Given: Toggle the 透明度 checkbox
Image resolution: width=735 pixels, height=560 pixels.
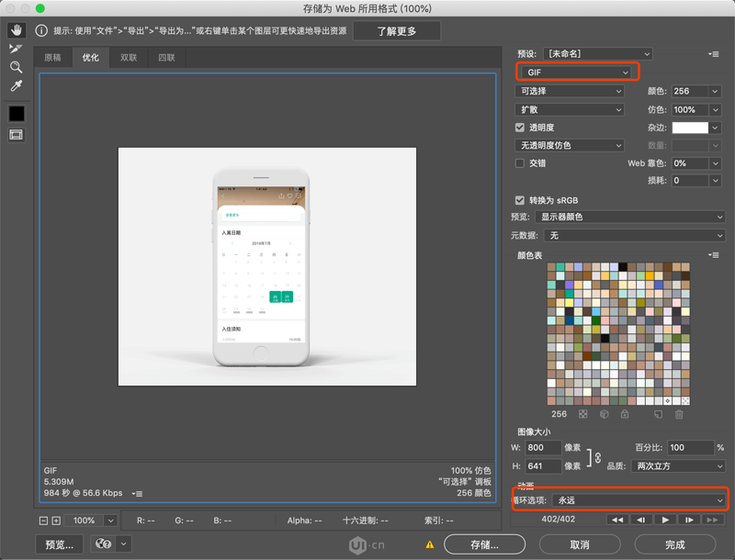Looking at the screenshot, I should tap(519, 128).
